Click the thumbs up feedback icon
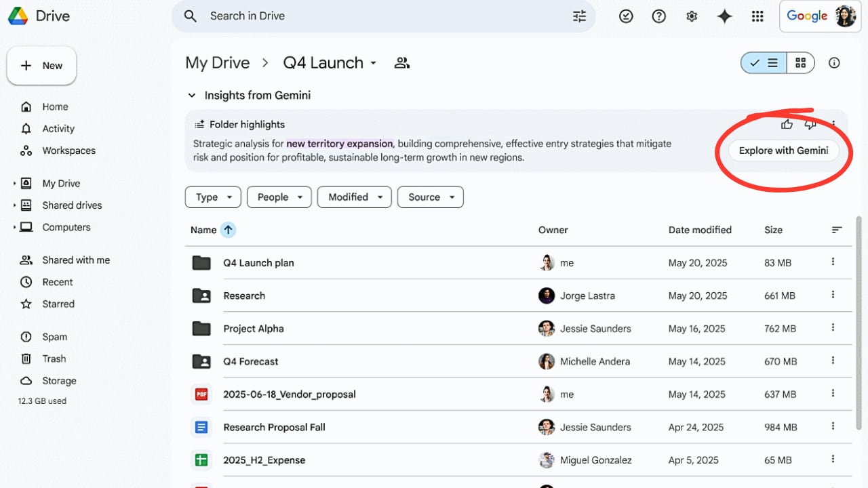Viewport: 868px width, 488px height. coord(787,124)
